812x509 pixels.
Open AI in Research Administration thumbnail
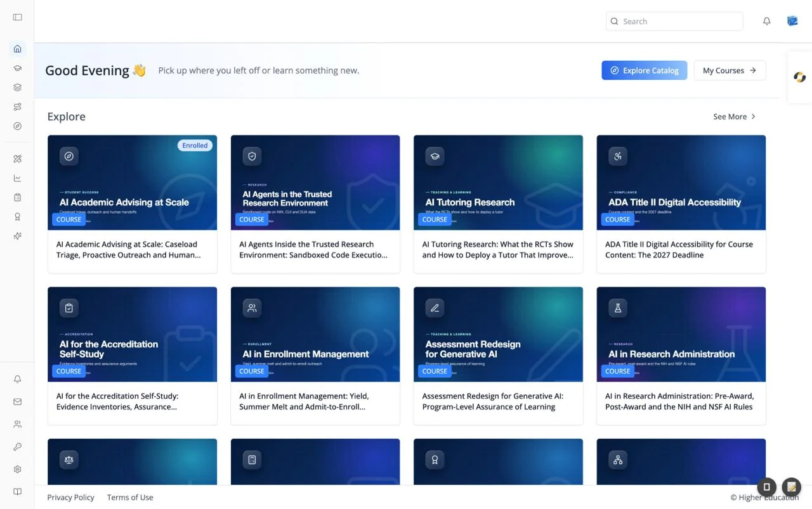point(681,335)
